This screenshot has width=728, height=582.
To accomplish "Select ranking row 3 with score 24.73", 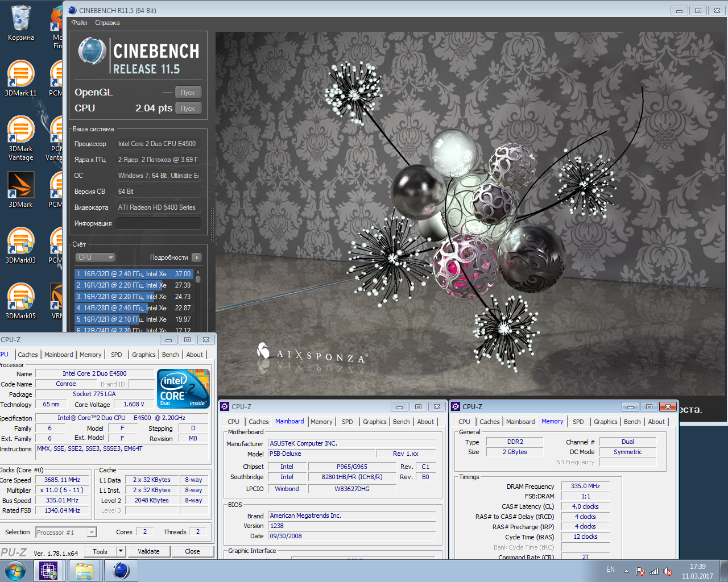I will [134, 297].
